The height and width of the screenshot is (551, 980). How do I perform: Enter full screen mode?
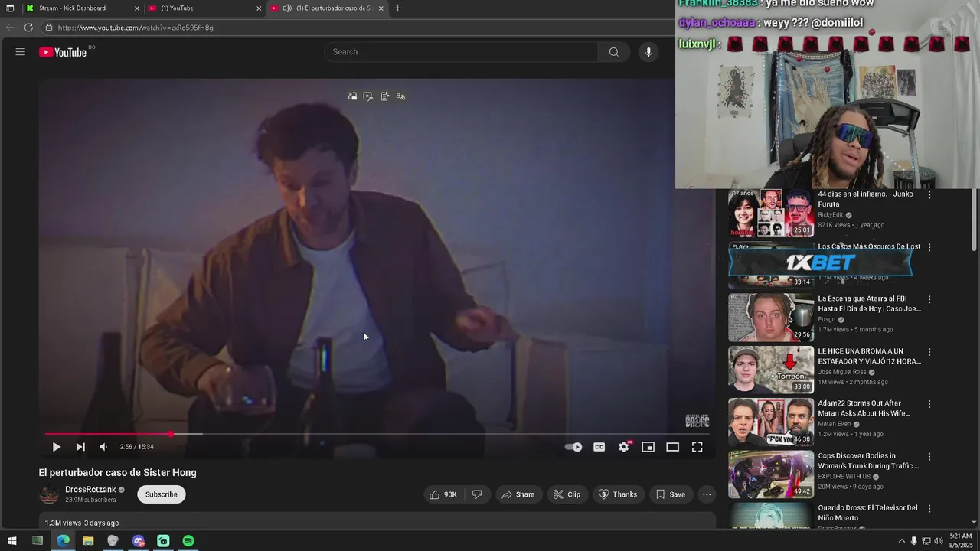click(x=697, y=447)
